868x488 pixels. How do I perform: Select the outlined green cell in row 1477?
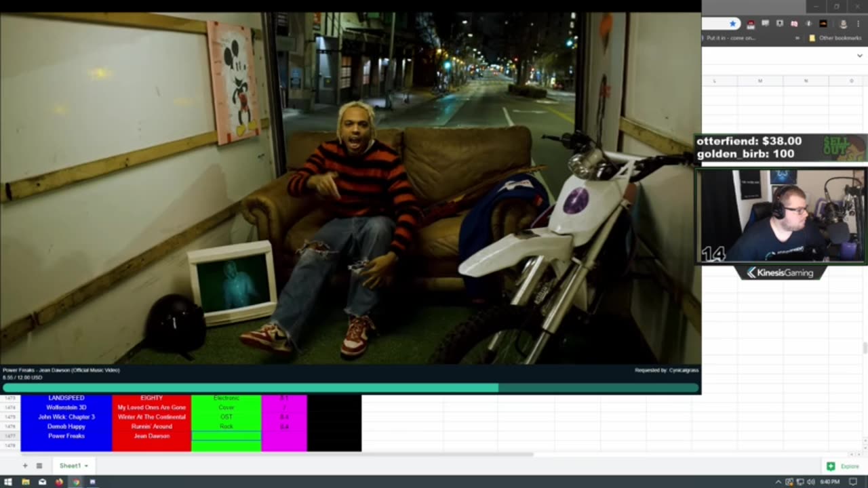tap(226, 436)
